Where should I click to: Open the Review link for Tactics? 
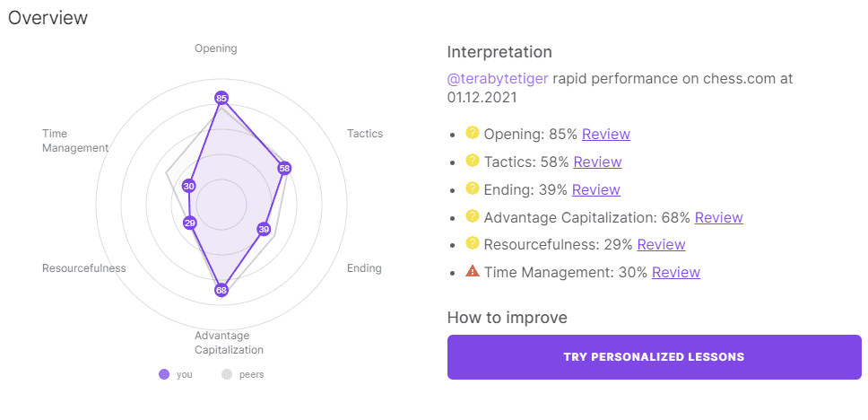point(597,162)
